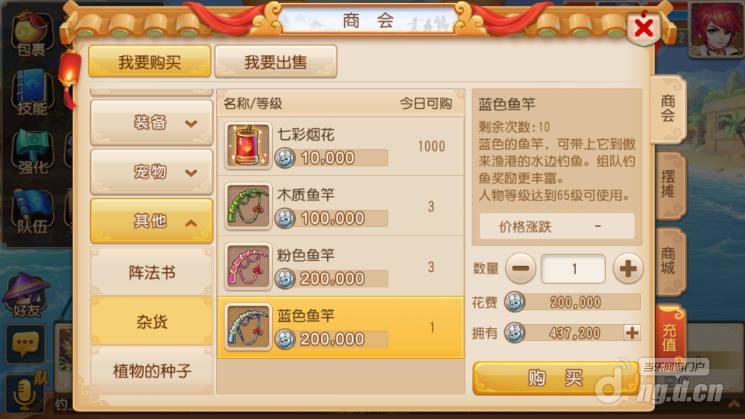This screenshot has width=745, height=419.
Task: Click the 购买 buy button
Action: tap(555, 378)
